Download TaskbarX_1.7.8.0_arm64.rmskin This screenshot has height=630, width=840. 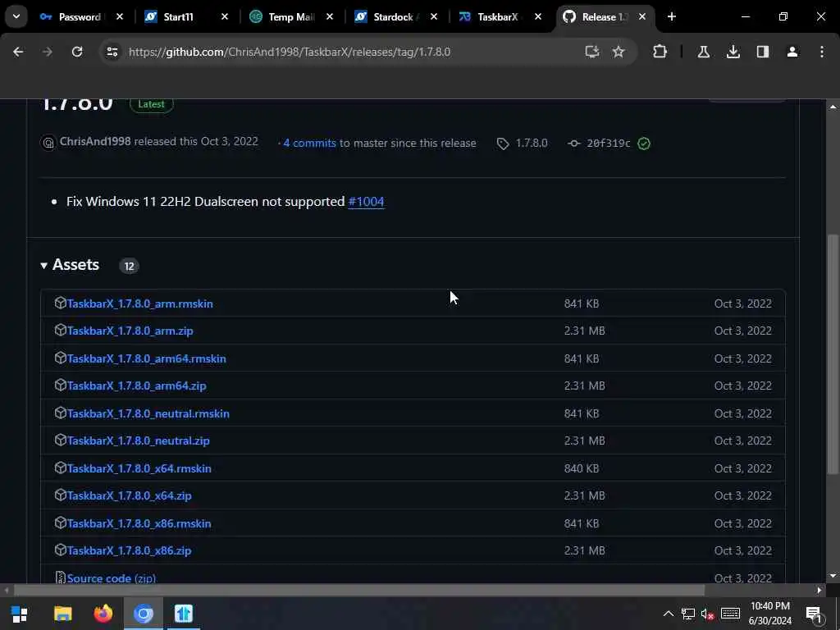(146, 359)
